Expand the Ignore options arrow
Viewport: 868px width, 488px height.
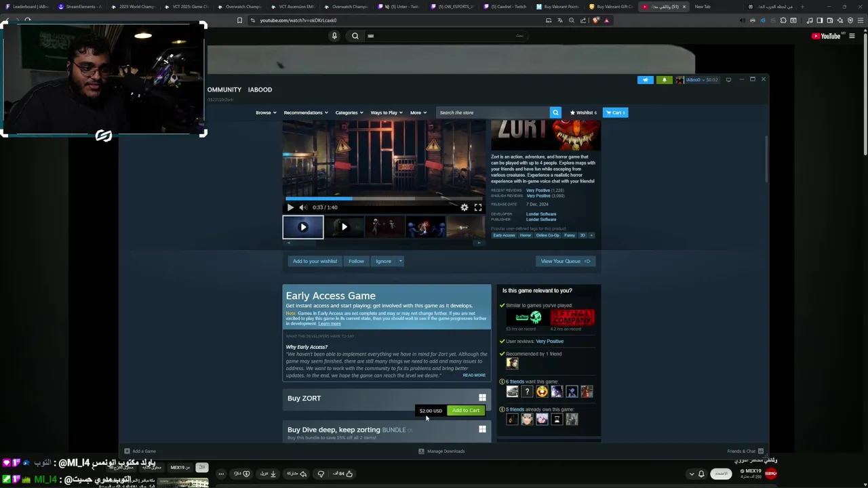click(x=401, y=261)
